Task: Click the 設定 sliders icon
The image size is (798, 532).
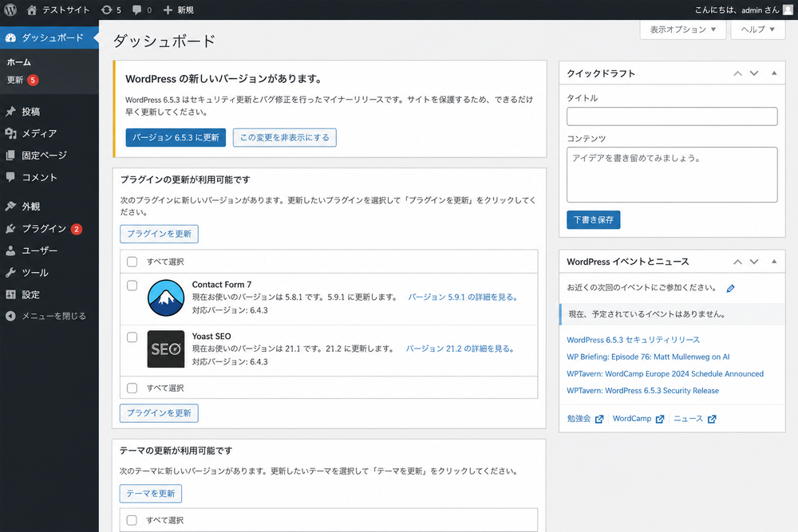Action: [10, 294]
